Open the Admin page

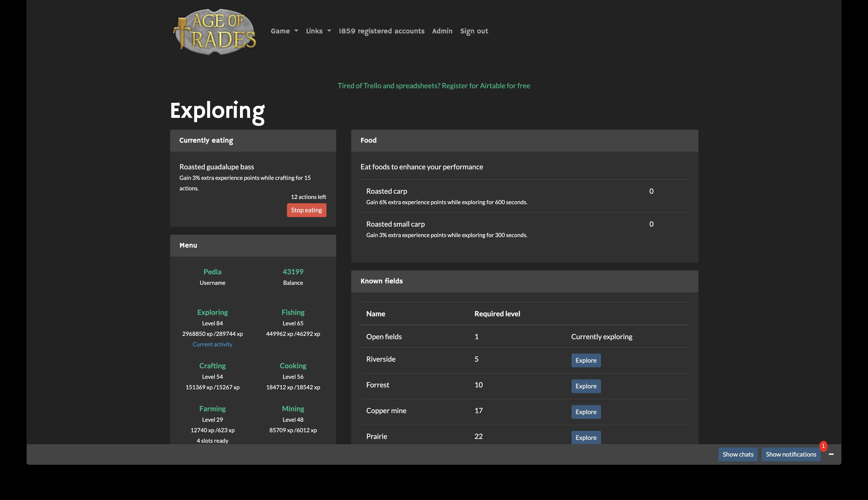(442, 31)
